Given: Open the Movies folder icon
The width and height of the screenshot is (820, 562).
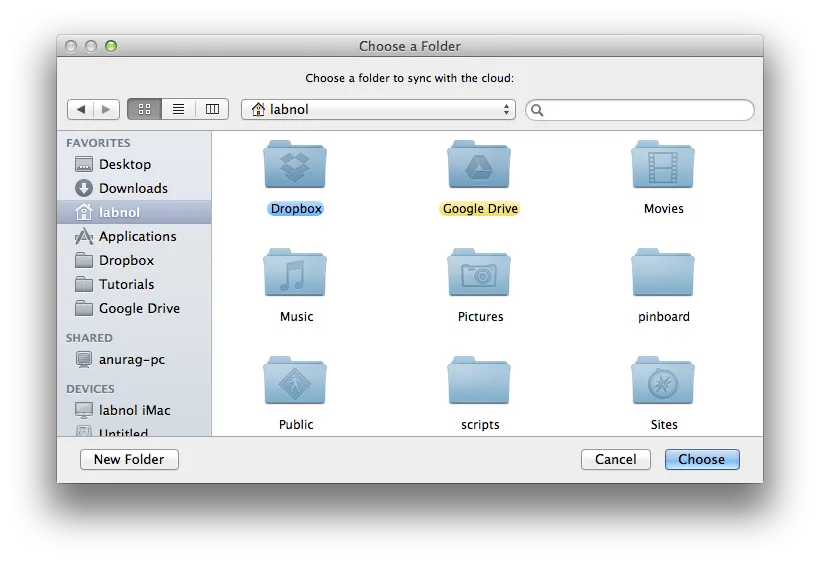Looking at the screenshot, I should click(x=663, y=164).
